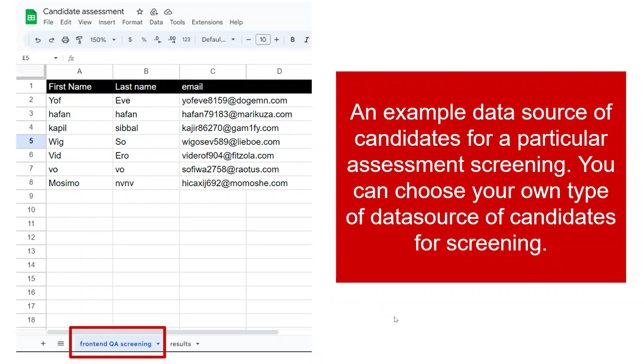644x364 pixels.
Task: Format as currency with dollar icon
Action: point(130,40)
